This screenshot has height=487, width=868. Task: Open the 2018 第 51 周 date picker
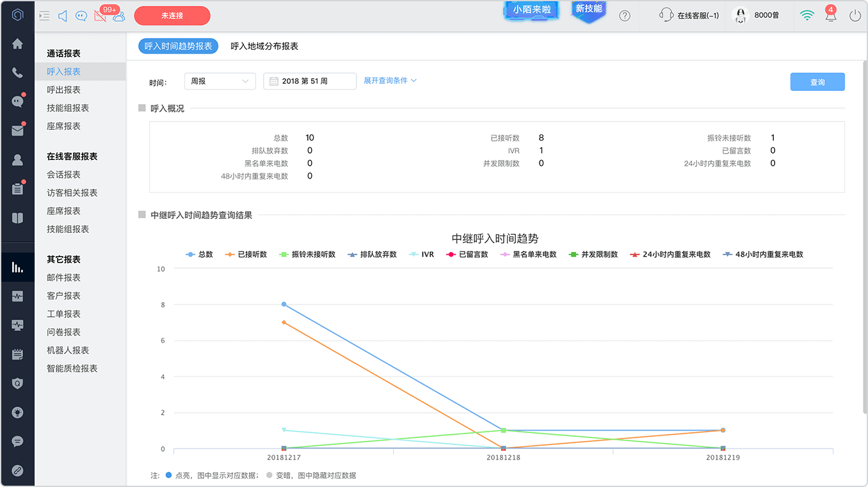tap(310, 81)
